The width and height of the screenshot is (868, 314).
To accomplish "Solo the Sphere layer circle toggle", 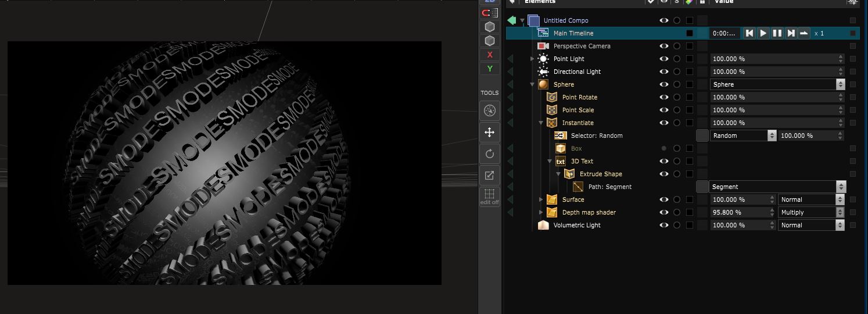I will click(x=677, y=84).
